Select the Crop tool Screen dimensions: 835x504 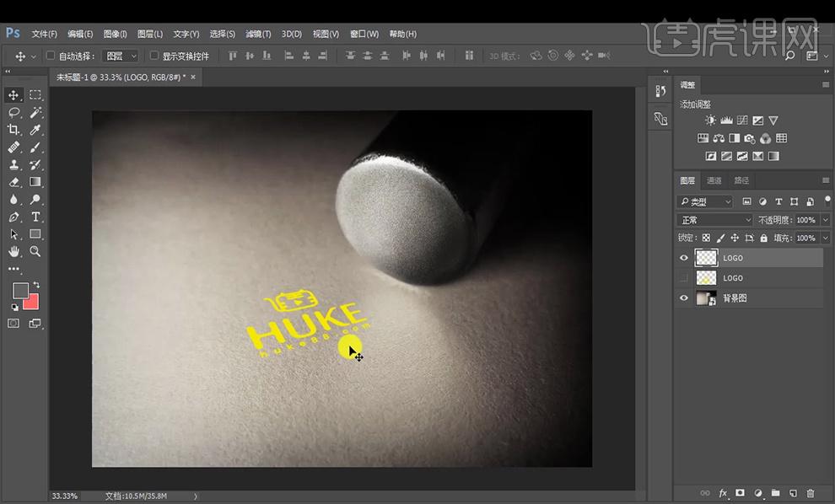point(13,130)
